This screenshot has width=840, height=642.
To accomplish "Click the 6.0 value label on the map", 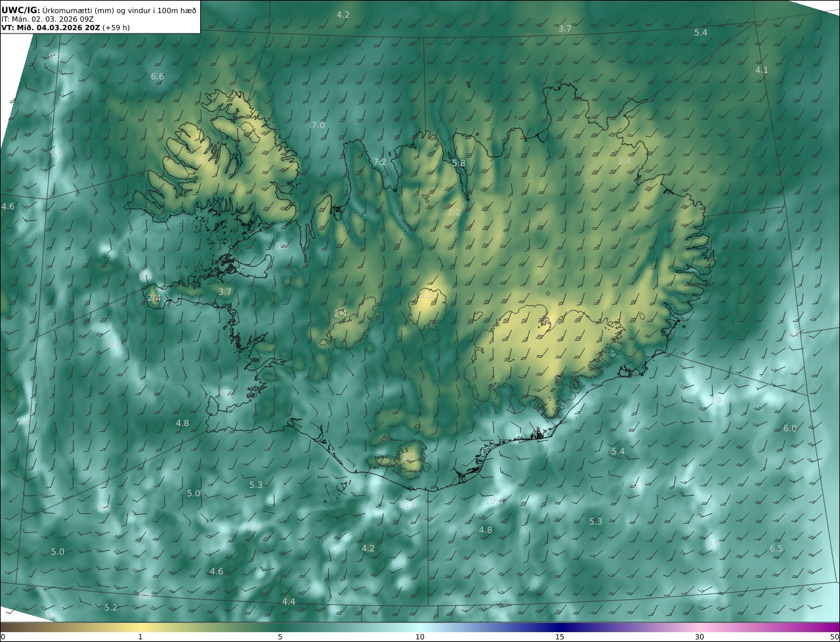I will [790, 428].
